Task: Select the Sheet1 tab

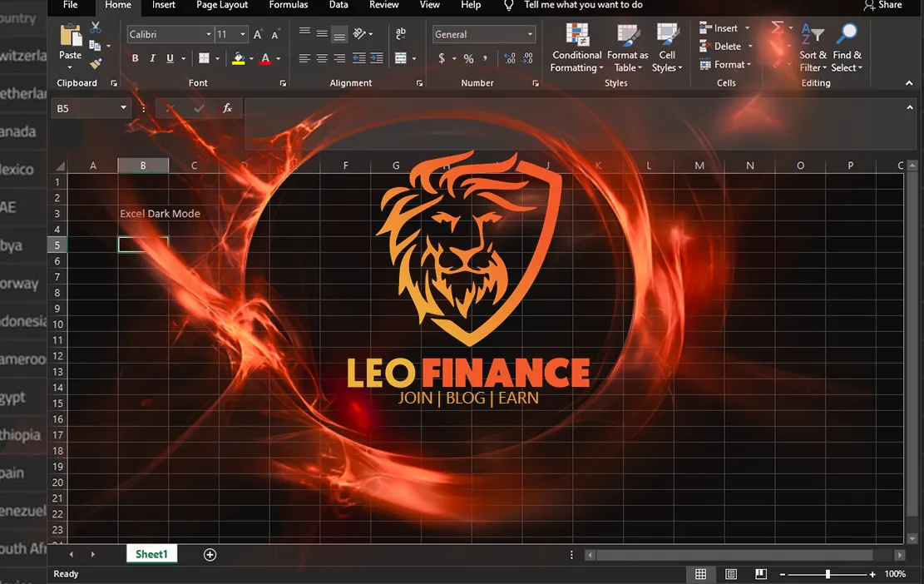Action: click(x=151, y=554)
